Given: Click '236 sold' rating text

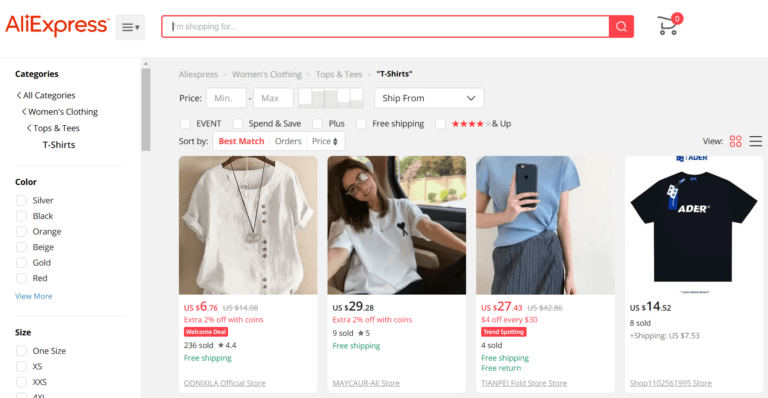Looking at the screenshot, I should [198, 345].
